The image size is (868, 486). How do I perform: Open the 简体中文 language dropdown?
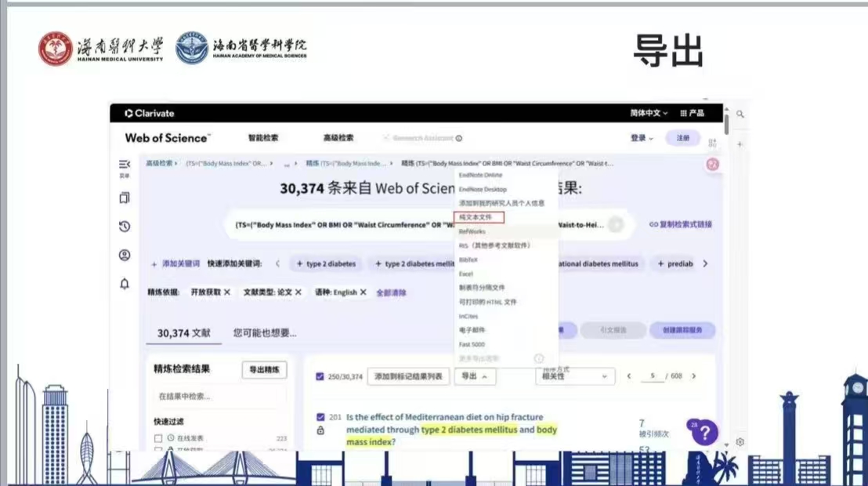[x=649, y=114]
